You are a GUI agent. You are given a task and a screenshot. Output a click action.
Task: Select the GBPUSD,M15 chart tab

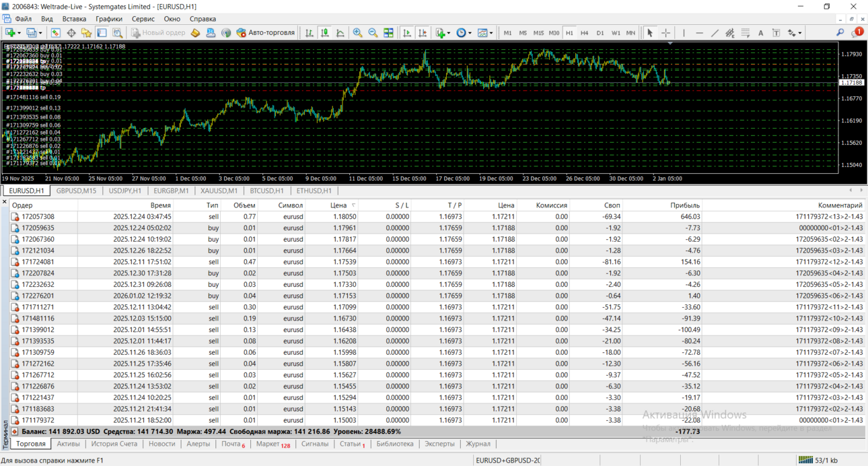76,191
